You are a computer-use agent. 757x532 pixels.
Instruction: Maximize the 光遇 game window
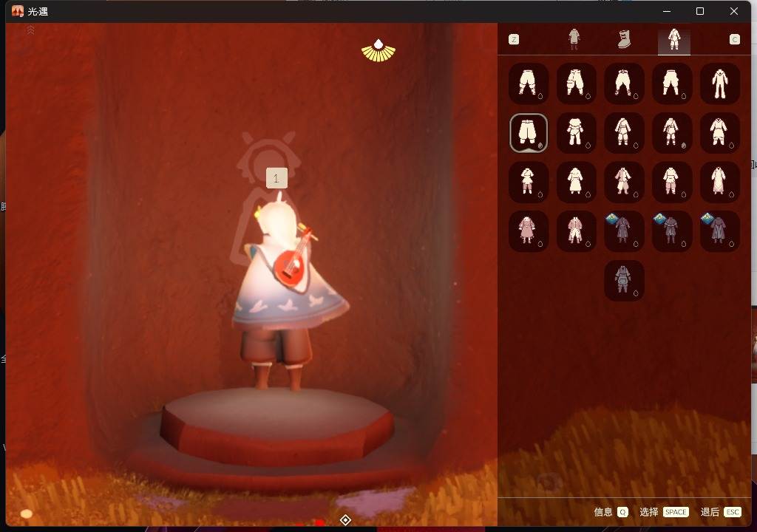[x=700, y=11]
